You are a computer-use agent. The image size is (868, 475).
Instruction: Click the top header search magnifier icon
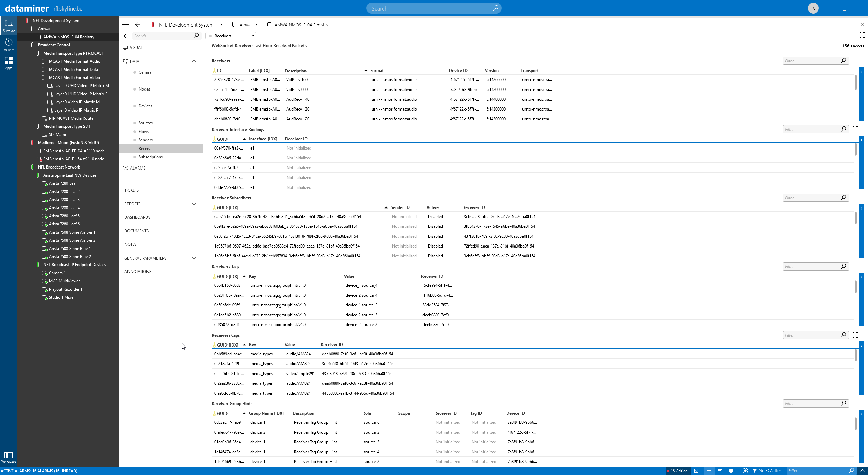point(496,8)
